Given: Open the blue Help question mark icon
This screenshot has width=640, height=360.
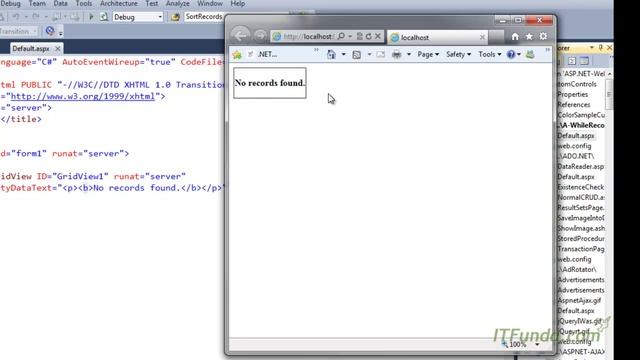Looking at the screenshot, I should click(511, 54).
